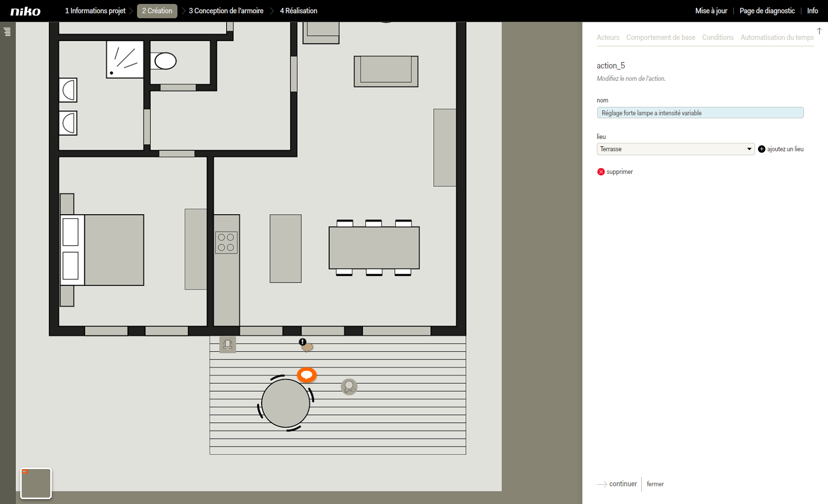
Task: Click the continuer arrow icon
Action: pos(602,484)
